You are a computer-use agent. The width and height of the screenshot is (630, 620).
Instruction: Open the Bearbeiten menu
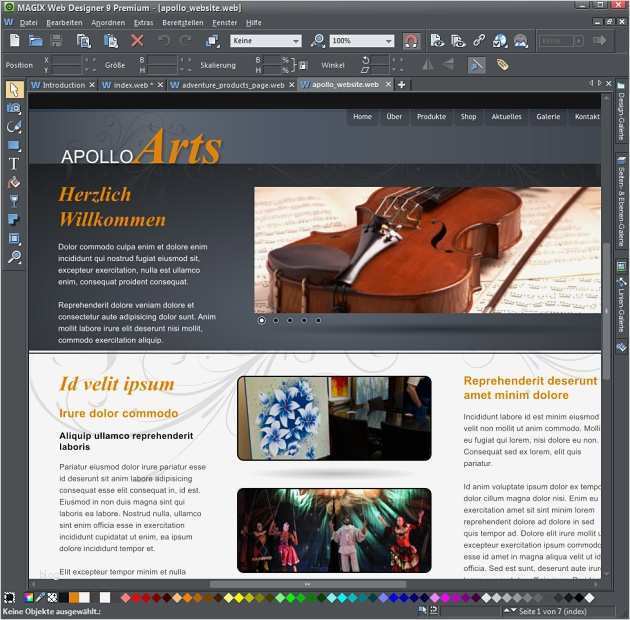[64, 23]
